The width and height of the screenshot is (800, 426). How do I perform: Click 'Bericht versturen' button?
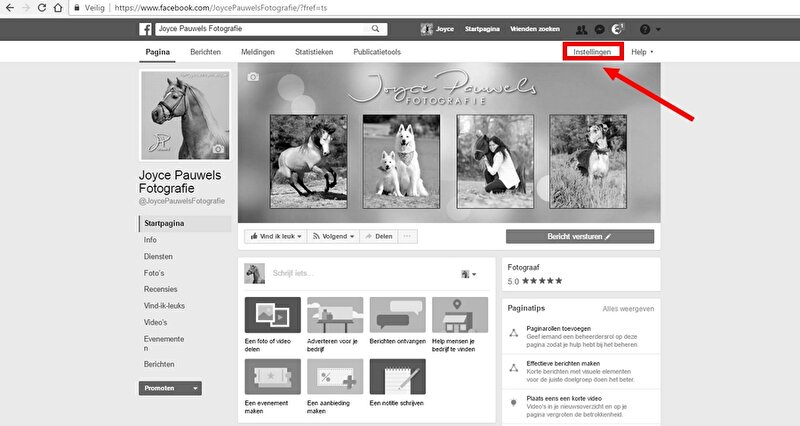(580, 237)
